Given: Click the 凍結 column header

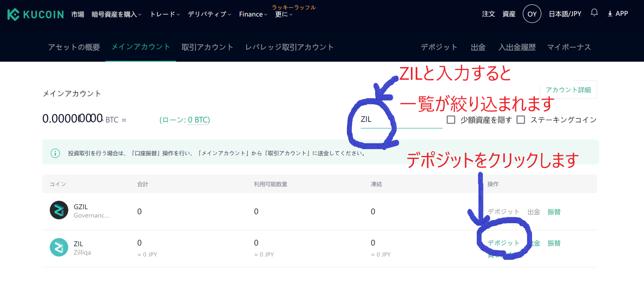Looking at the screenshot, I should pyautogui.click(x=376, y=184).
